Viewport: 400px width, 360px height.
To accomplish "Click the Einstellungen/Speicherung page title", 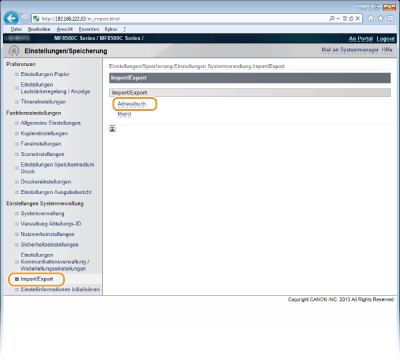I will pos(66,51).
